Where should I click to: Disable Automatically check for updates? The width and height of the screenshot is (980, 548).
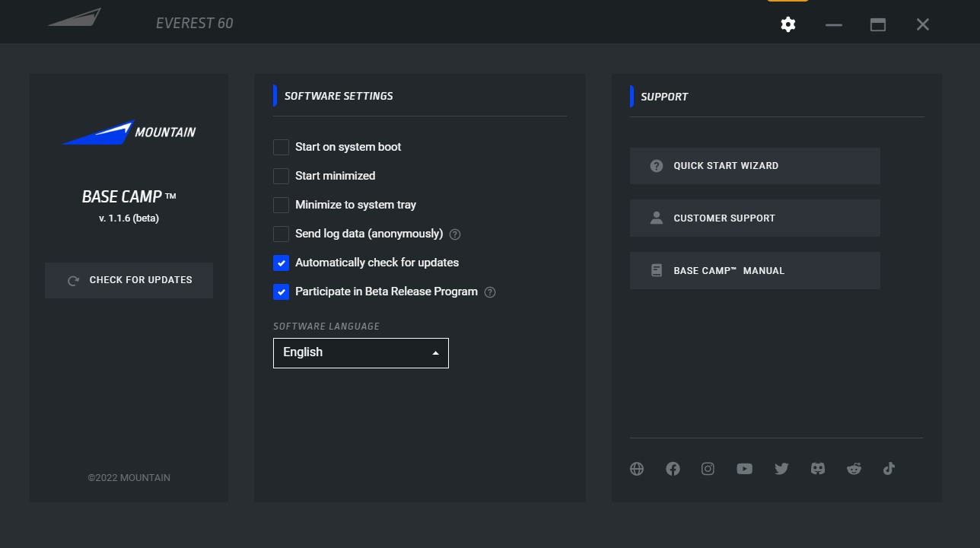click(x=282, y=263)
